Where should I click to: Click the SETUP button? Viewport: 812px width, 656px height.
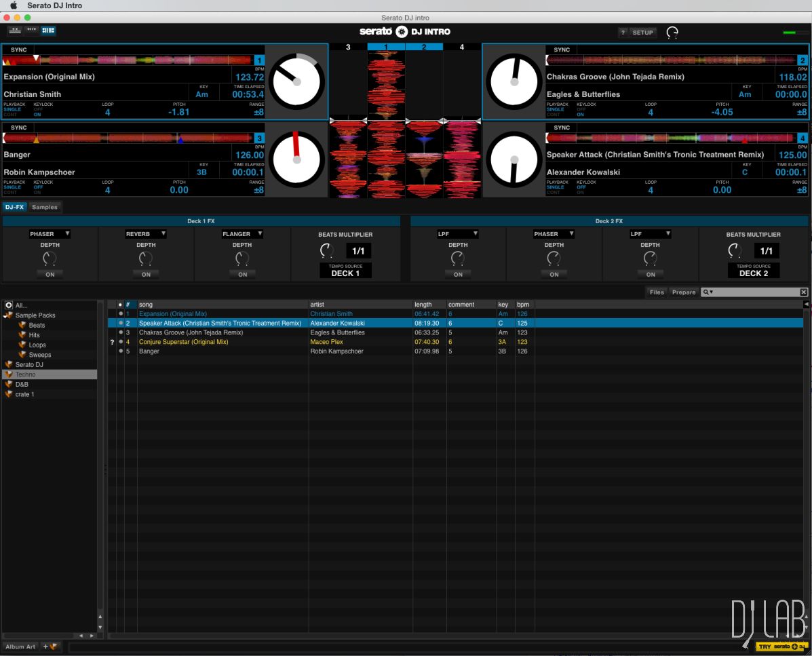click(642, 33)
